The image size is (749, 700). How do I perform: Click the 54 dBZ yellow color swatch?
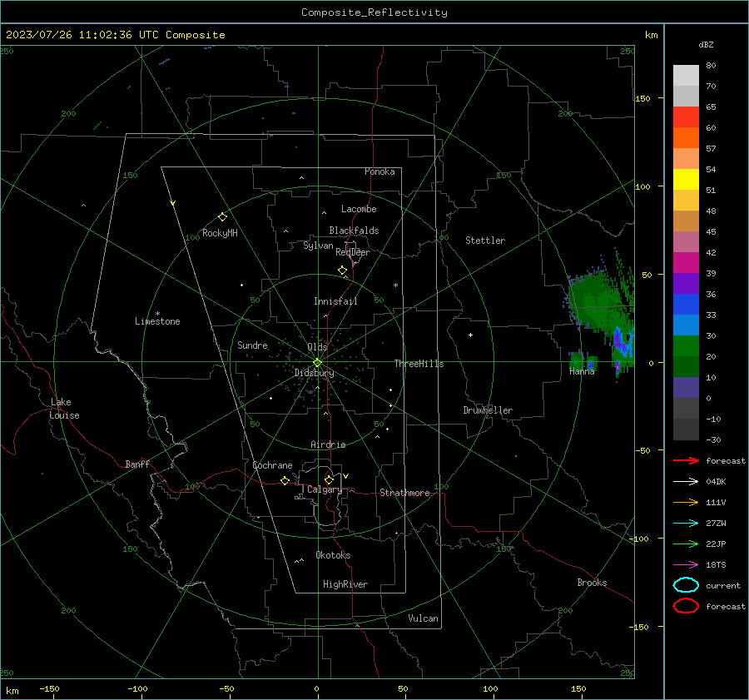[x=686, y=180]
